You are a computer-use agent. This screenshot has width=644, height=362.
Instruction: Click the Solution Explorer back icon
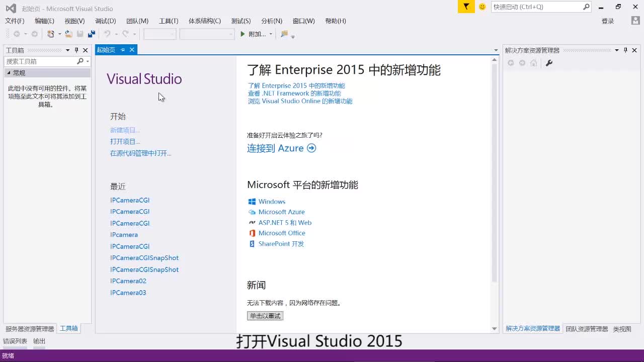[x=511, y=63]
